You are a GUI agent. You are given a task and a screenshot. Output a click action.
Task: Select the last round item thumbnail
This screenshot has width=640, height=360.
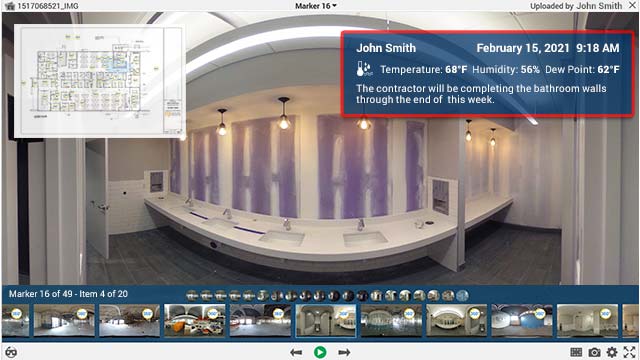click(x=462, y=295)
